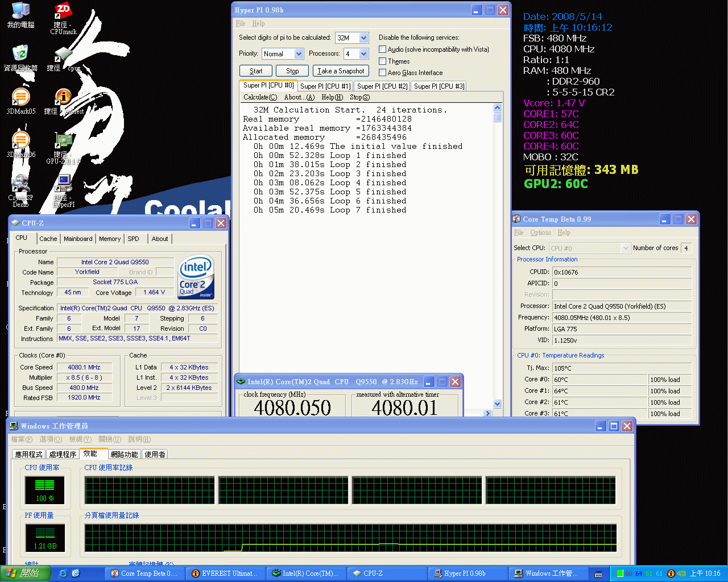Viewport: 728px width, 582px height.
Task: Switch to the Super PI [CPU #3] tab
Action: (439, 86)
